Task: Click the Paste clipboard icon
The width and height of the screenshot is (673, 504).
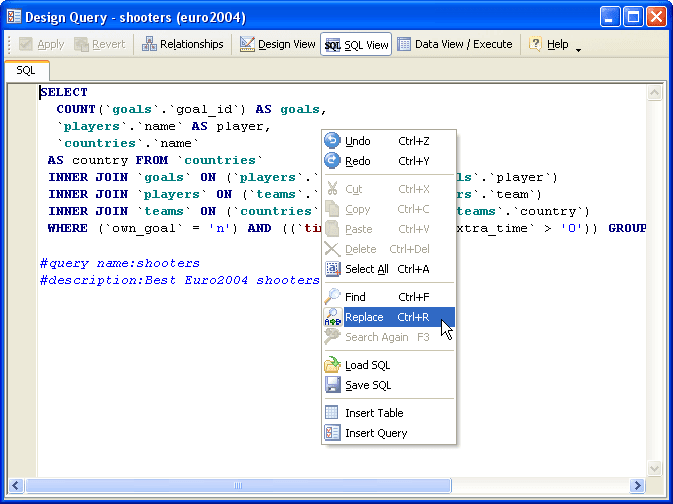Action: (332, 229)
